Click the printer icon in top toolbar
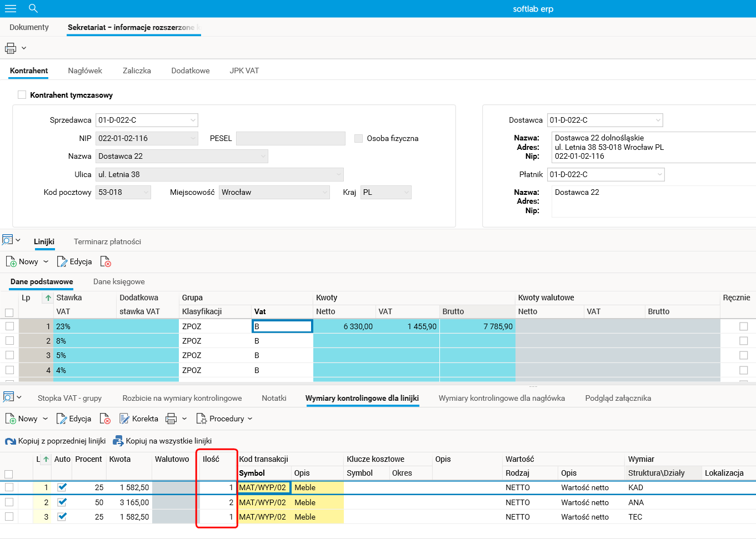 point(11,48)
